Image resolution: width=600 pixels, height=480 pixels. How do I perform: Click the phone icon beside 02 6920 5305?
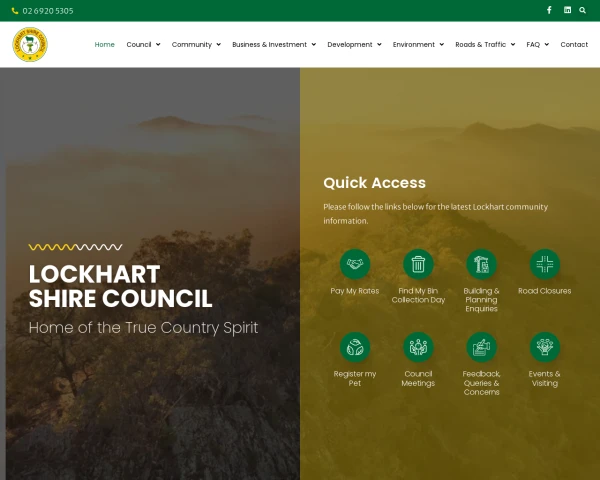tap(15, 11)
